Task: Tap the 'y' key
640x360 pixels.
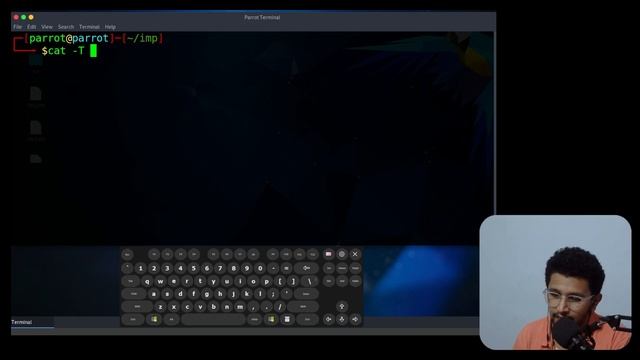Action: pos(213,281)
